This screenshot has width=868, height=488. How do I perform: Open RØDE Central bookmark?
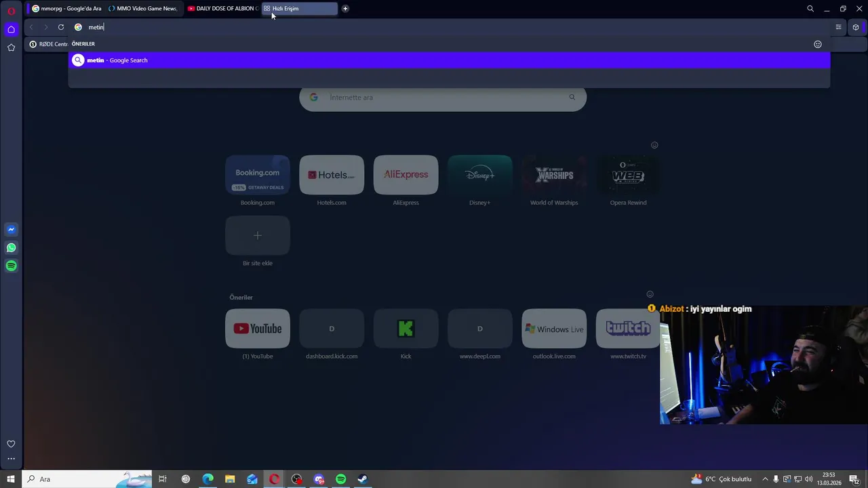click(48, 44)
